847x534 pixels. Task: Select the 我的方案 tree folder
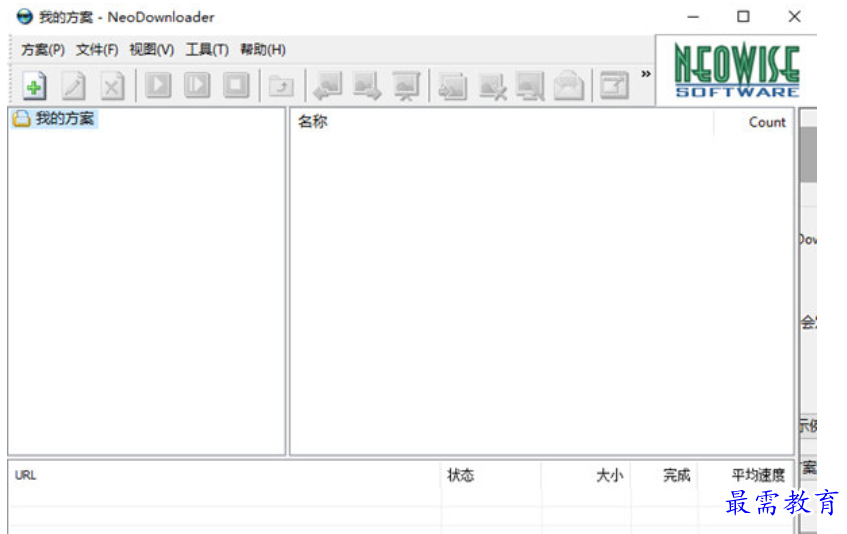pos(53,118)
